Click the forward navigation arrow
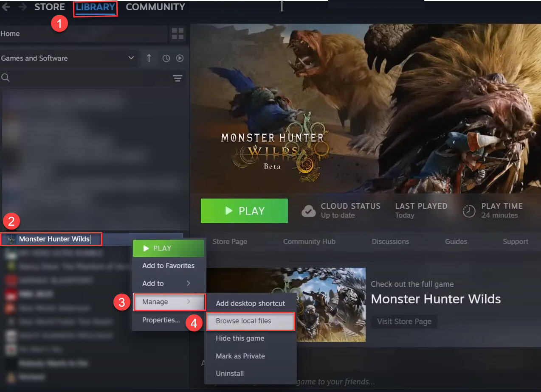Viewport: 541px width, 392px height. (x=23, y=7)
